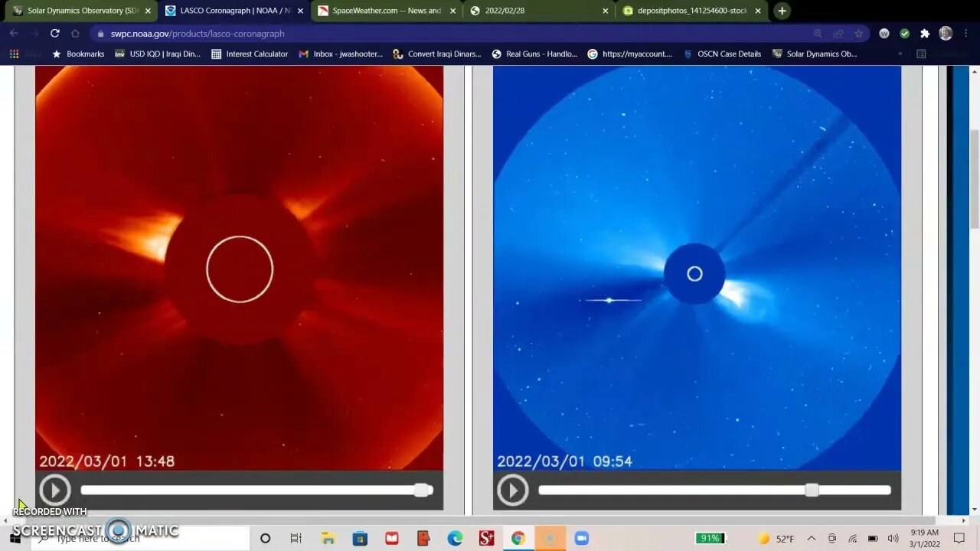
Task: Open the Interest Calculator bookmark
Action: 250,54
